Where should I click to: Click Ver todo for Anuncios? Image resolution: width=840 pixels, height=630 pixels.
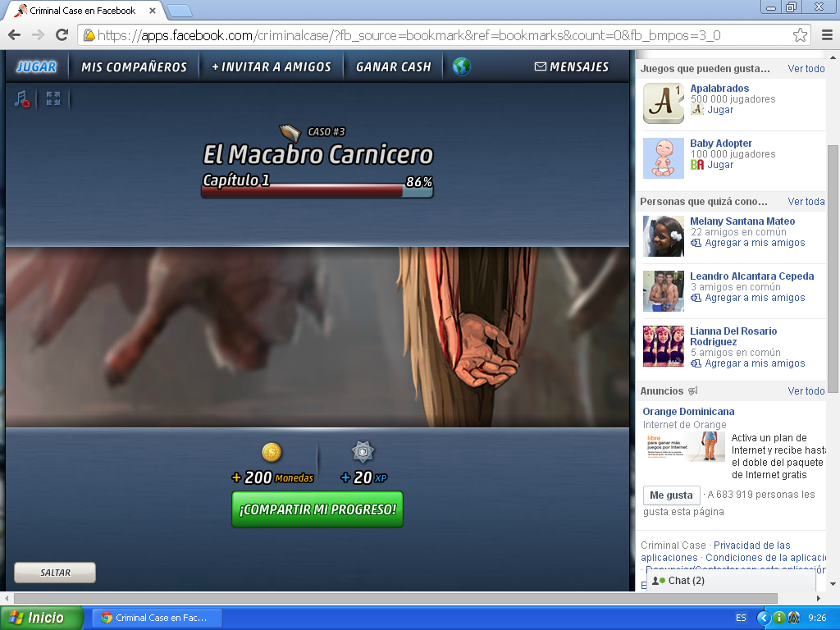click(x=806, y=391)
